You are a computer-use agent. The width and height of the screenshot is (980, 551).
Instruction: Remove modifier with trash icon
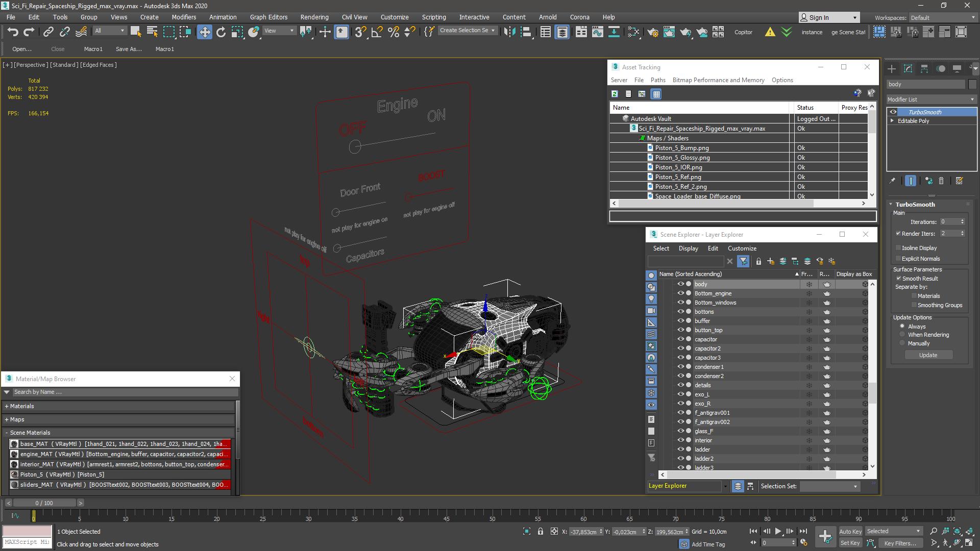942,181
